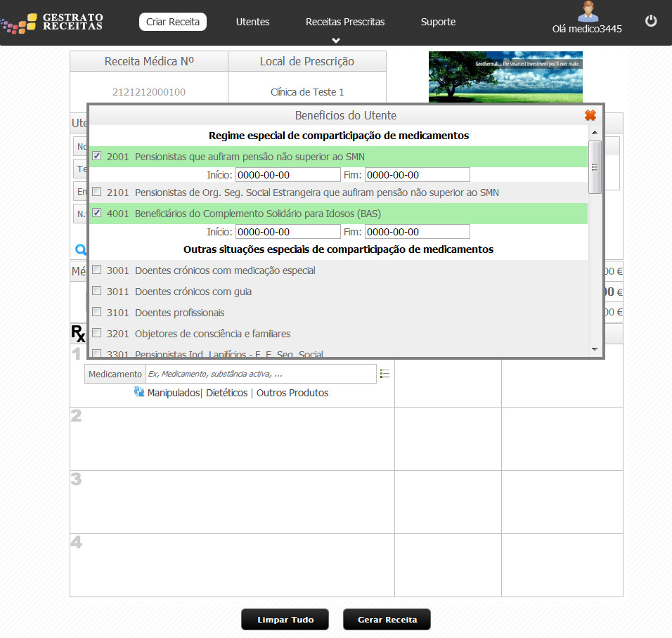The height and width of the screenshot is (638, 672).
Task: Click the medico3445 user avatar icon
Action: point(587,11)
